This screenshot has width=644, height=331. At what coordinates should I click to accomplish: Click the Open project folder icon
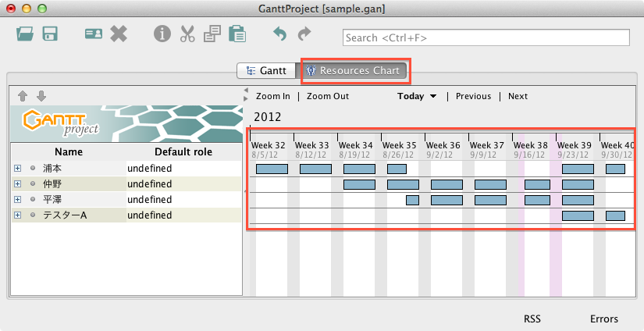[x=25, y=34]
